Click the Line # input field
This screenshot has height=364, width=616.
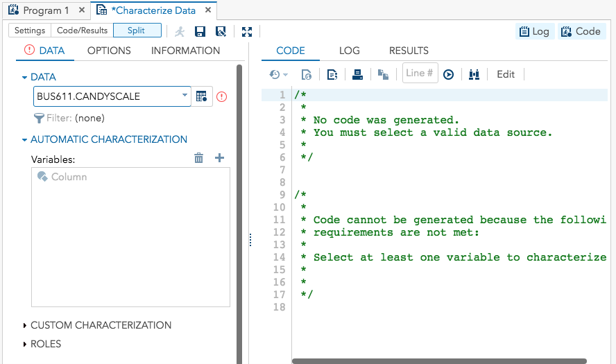click(x=420, y=73)
